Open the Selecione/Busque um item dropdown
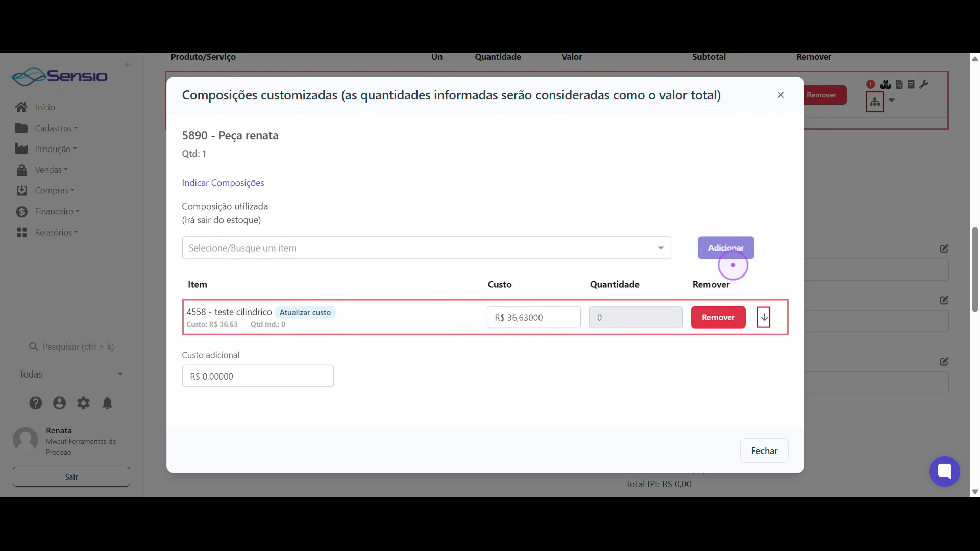The width and height of the screenshot is (980, 551). coord(426,248)
